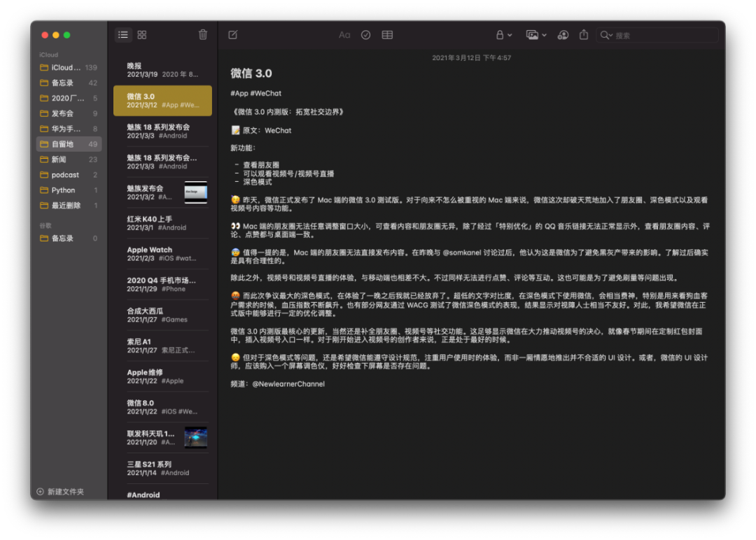
Task: Select the 微信 3.0 note in list
Action: (x=162, y=101)
